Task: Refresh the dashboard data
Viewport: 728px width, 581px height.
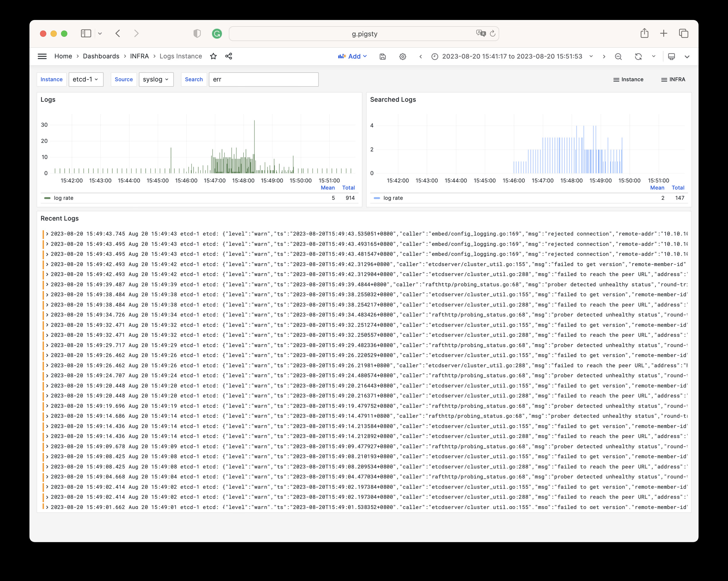Action: point(639,56)
